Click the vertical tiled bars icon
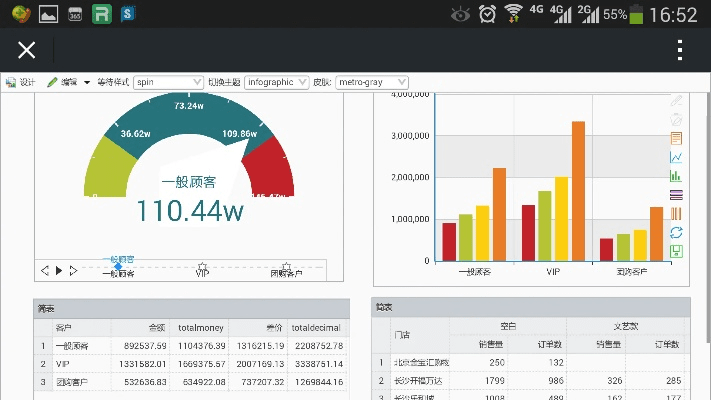This screenshot has width=711, height=400. click(677, 213)
